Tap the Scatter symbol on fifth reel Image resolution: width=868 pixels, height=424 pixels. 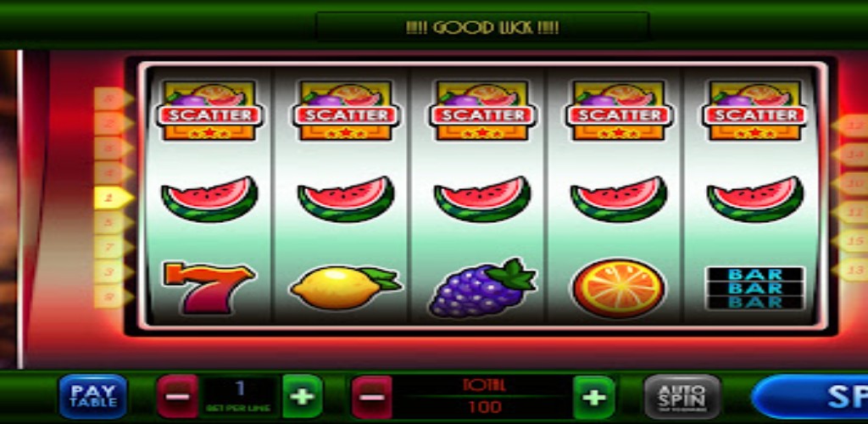[x=755, y=110]
